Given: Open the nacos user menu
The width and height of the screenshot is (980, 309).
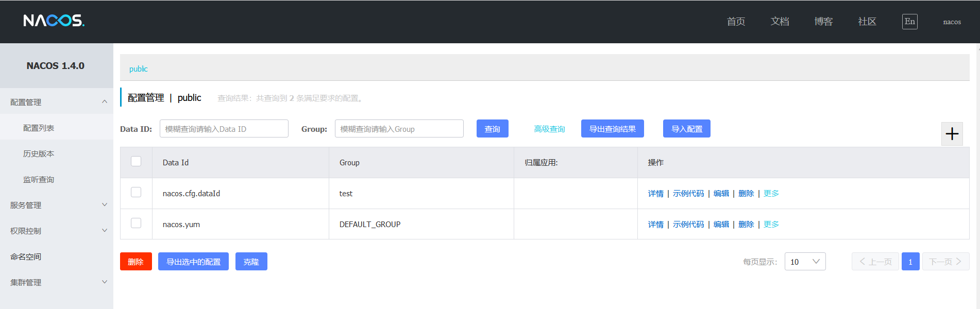Looking at the screenshot, I should click(952, 22).
